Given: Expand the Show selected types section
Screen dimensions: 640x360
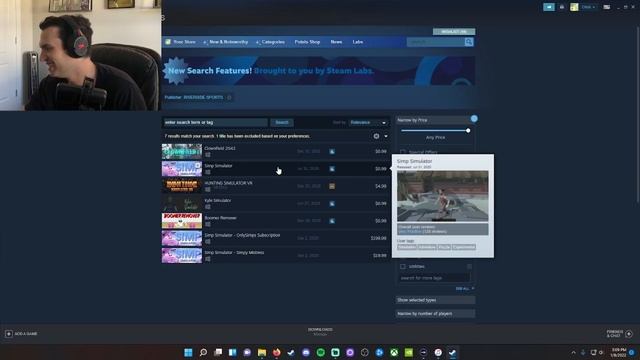Looking at the screenshot, I should coord(435,300).
